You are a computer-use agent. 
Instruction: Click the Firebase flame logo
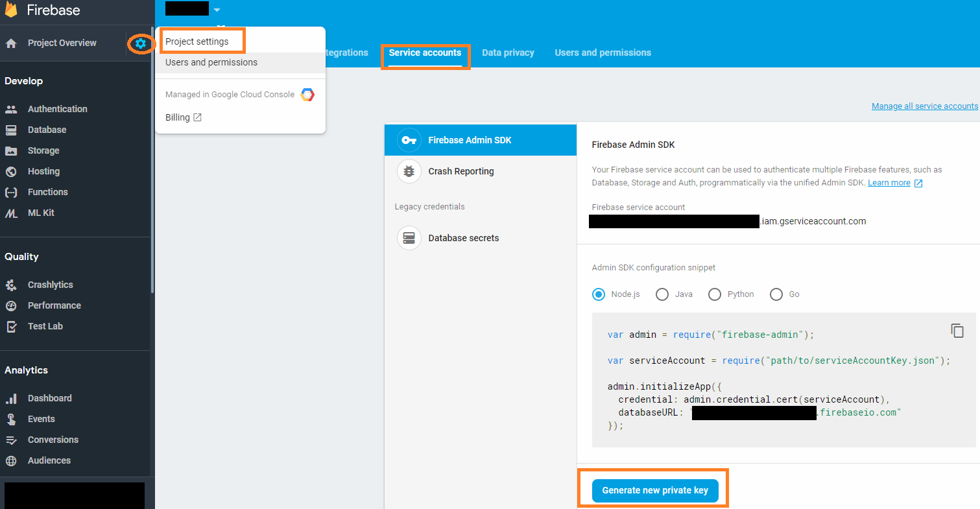(11, 10)
